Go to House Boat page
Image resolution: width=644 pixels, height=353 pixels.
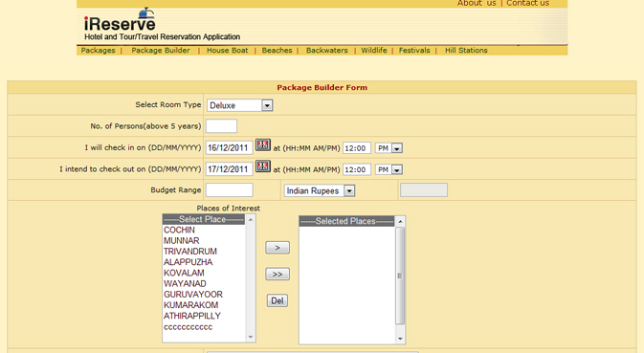pos(227,50)
